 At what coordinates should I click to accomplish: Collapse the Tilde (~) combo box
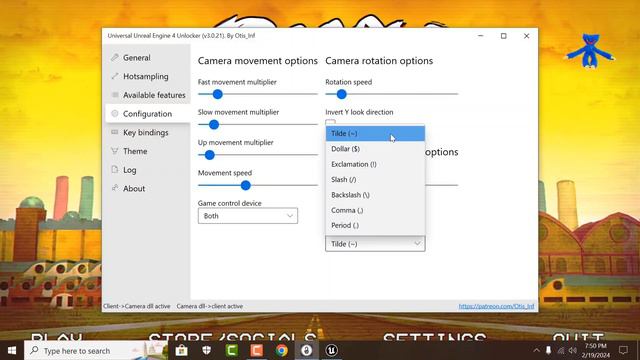point(375,244)
